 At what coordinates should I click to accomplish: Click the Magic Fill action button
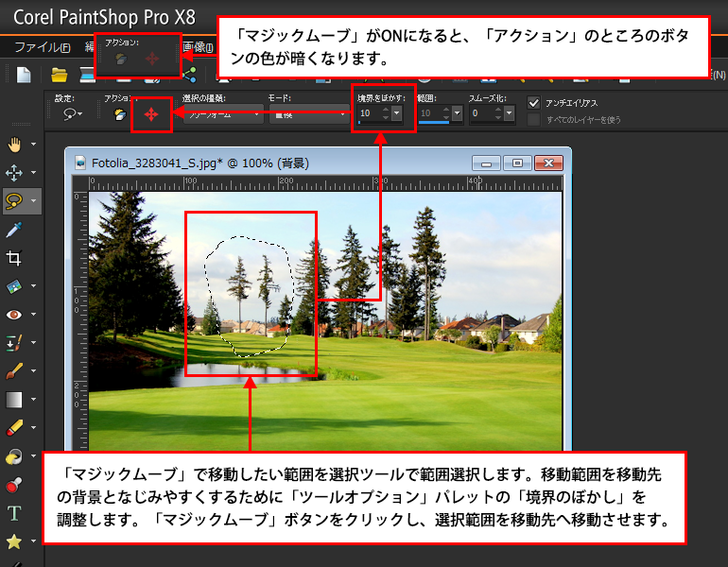coord(120,114)
